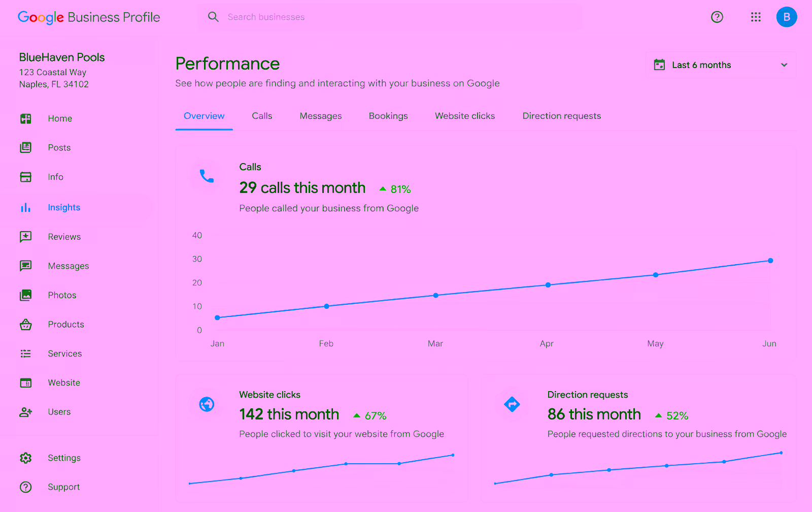Click the Home dashboard icon in sidebar
The height and width of the screenshot is (512, 812).
(x=26, y=119)
